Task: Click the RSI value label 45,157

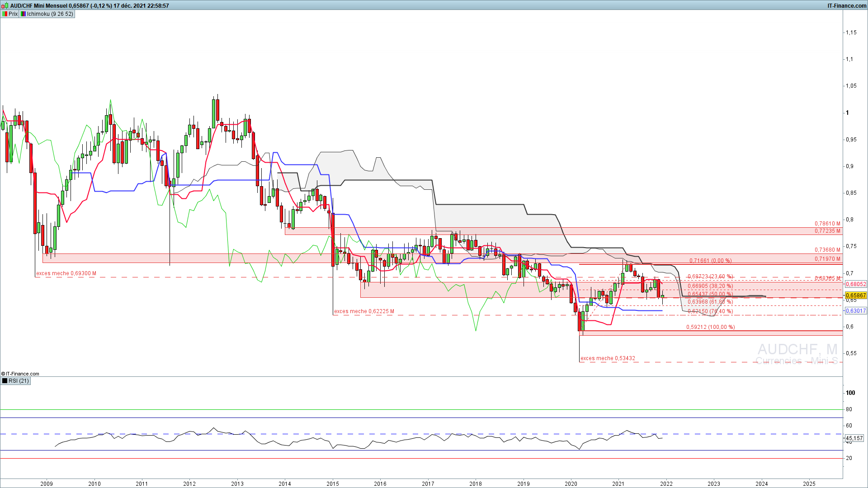Action: coord(854,438)
